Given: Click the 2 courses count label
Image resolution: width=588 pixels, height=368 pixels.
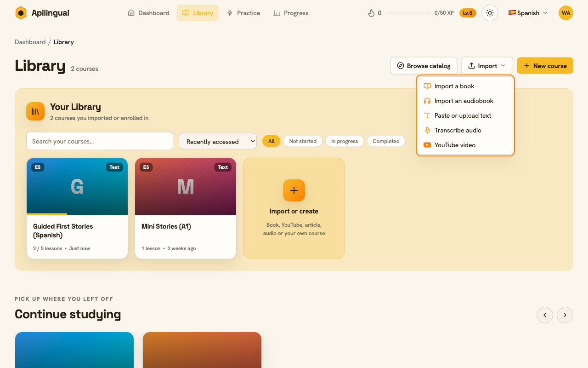Looking at the screenshot, I should point(85,69).
